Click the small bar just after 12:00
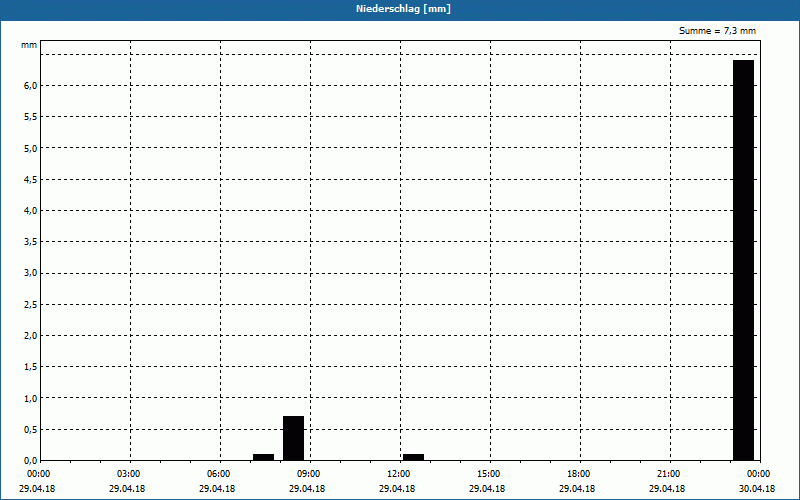Viewport: 800px width, 500px height. (x=413, y=457)
